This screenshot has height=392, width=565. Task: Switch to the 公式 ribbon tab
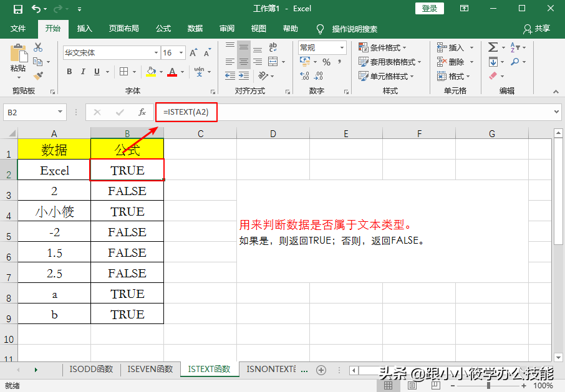click(163, 29)
